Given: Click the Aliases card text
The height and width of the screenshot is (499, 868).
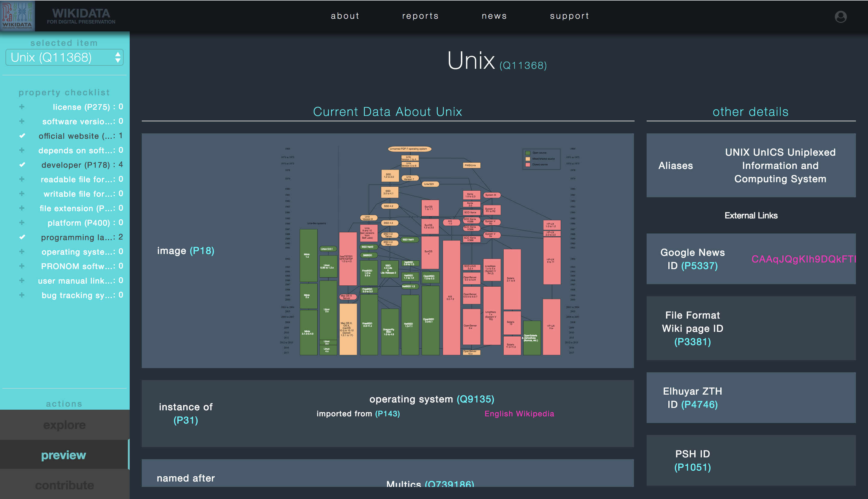Looking at the screenshot, I should click(x=676, y=166).
